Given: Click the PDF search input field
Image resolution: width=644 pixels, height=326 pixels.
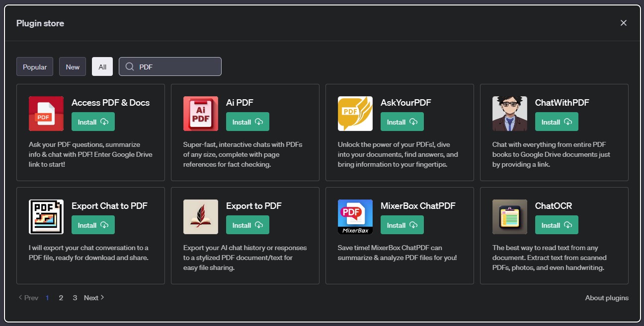Looking at the screenshot, I should (x=170, y=67).
